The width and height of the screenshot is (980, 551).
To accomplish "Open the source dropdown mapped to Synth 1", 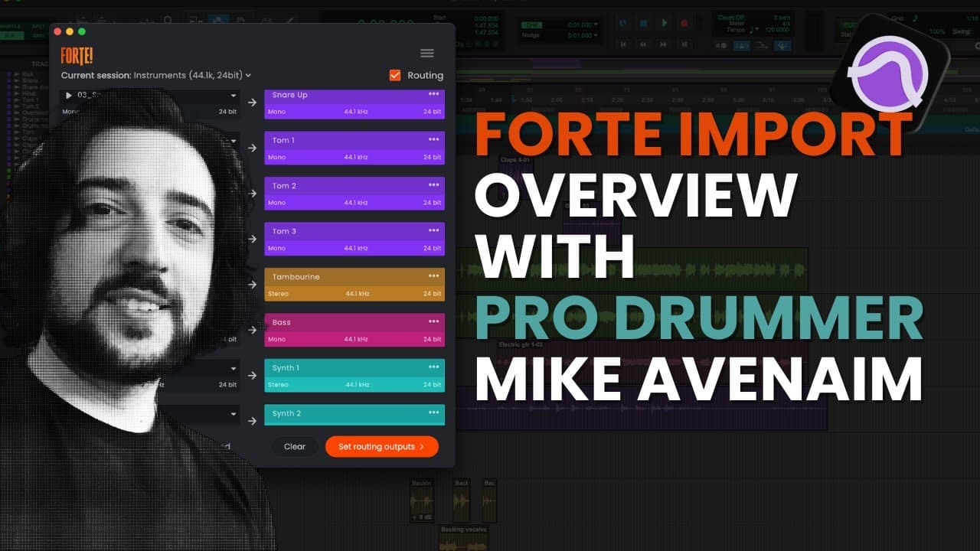I will pyautogui.click(x=234, y=369).
